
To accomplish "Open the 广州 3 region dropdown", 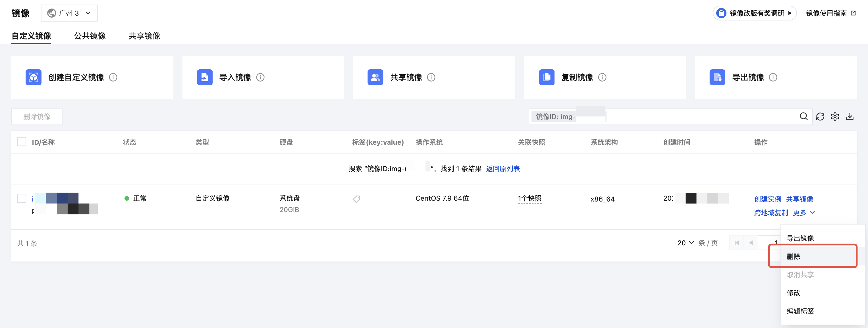I will (x=69, y=13).
